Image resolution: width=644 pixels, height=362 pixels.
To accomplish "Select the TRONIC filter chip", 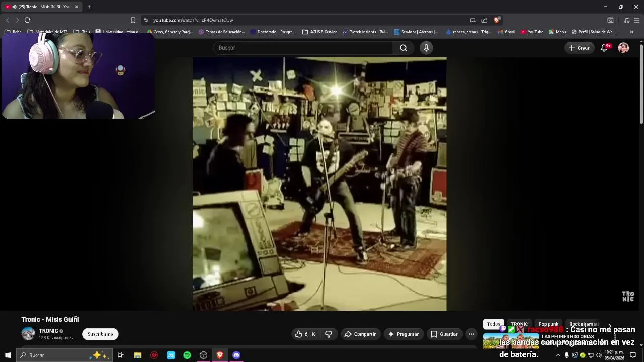I will tap(519, 324).
